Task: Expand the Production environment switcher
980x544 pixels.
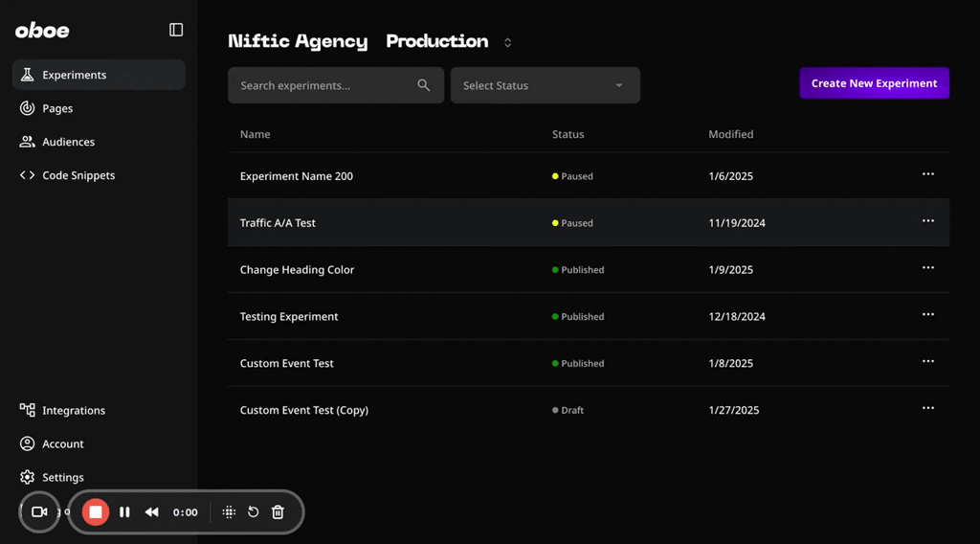Action: tap(507, 42)
